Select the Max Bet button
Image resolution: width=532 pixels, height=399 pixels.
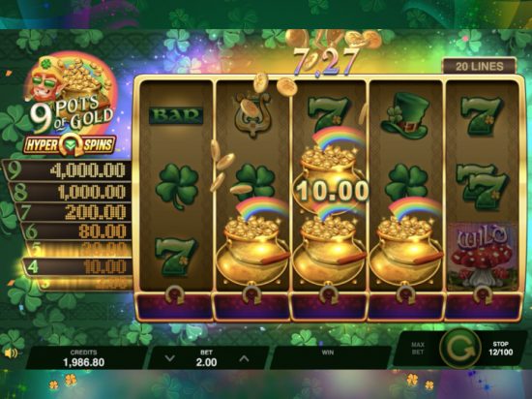[x=418, y=349]
